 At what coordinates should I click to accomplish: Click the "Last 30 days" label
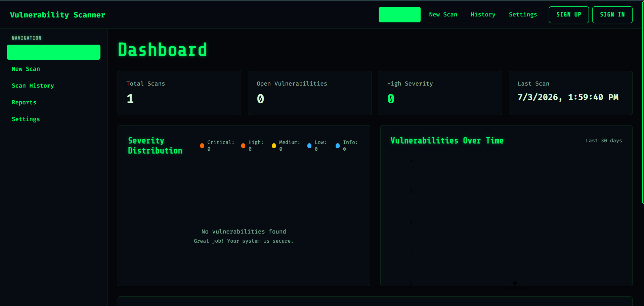point(604,141)
